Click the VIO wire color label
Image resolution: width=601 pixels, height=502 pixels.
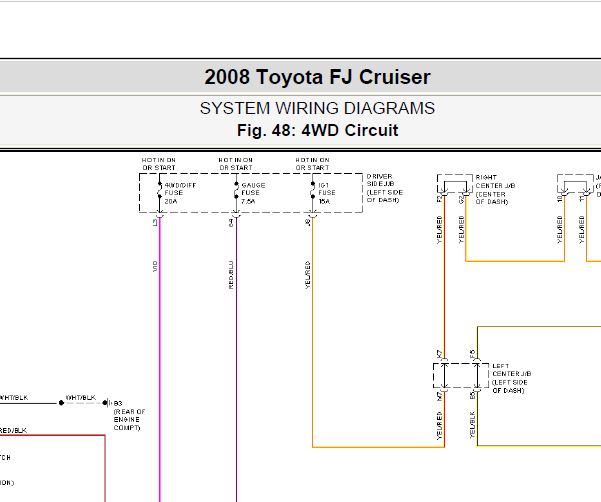tap(155, 266)
